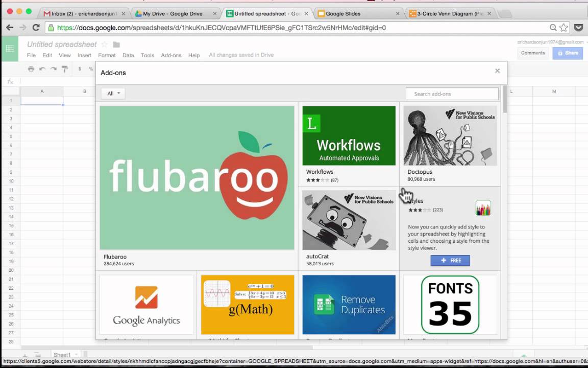588x368 pixels.
Task: Move spreadsheet using folder icon
Action: tap(116, 44)
